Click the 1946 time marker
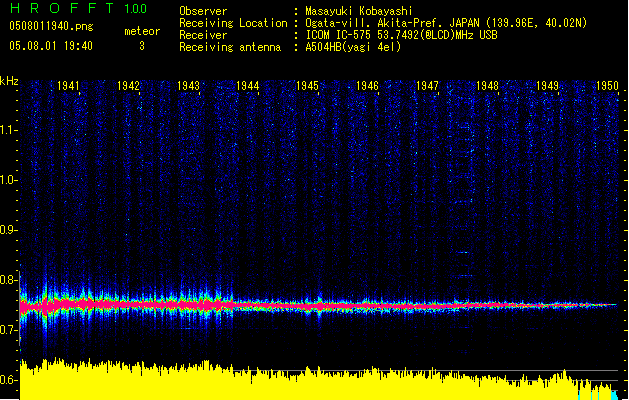This screenshot has height=400, width=629. click(x=367, y=86)
